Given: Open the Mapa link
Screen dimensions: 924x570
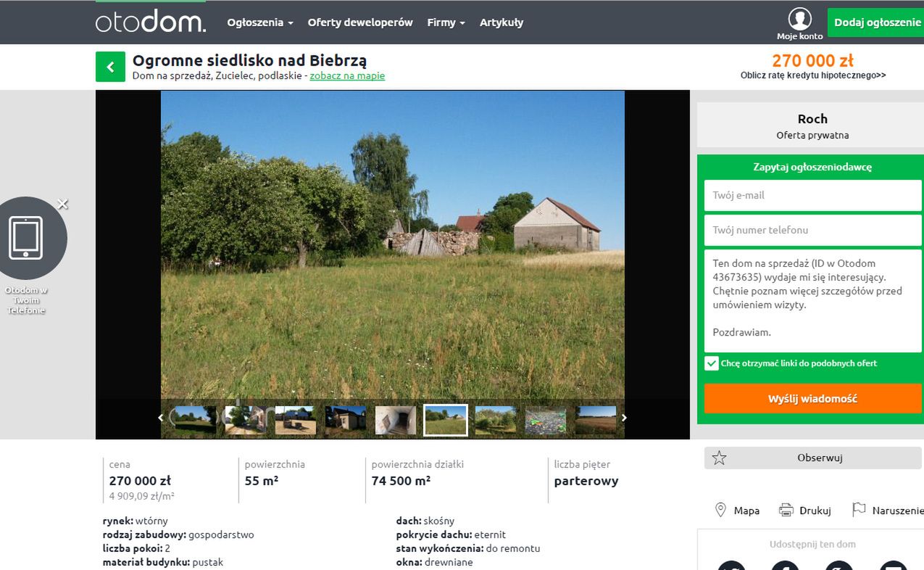Looking at the screenshot, I should pyautogui.click(x=746, y=511).
